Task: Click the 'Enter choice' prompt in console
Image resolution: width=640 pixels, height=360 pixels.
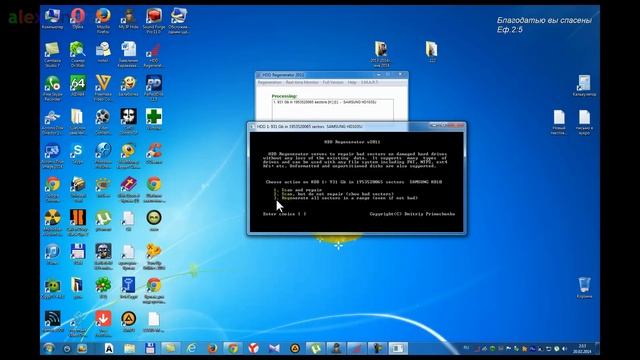Action: point(284,214)
